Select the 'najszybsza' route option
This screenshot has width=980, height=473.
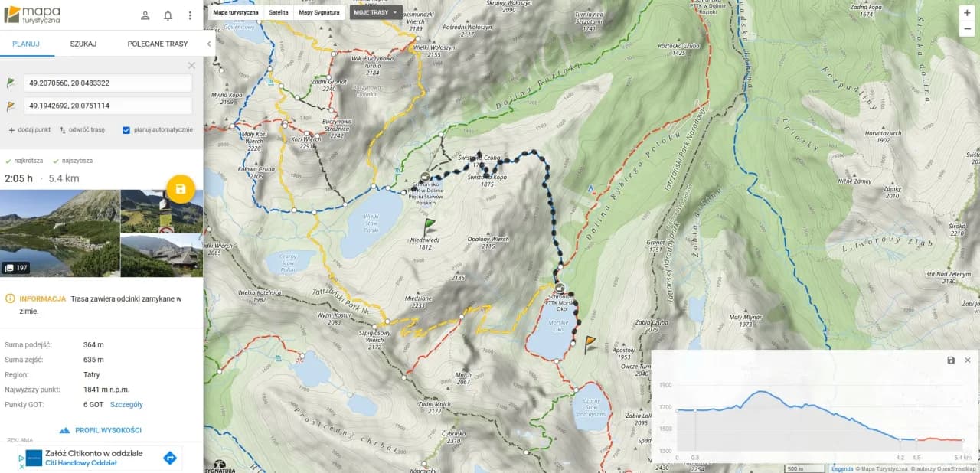tap(73, 161)
